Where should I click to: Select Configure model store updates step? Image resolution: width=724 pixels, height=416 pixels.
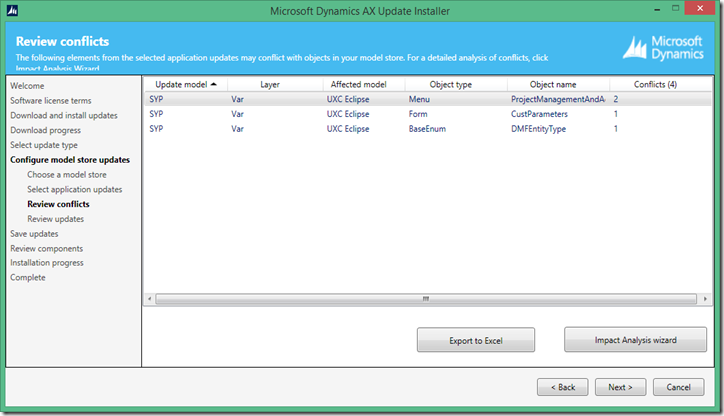pyautogui.click(x=70, y=160)
